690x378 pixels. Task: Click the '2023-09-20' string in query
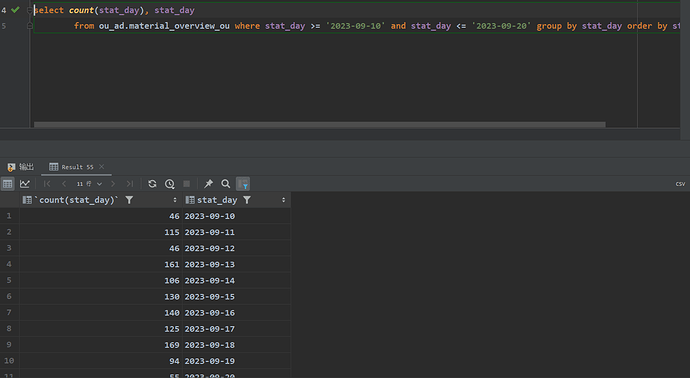(501, 26)
